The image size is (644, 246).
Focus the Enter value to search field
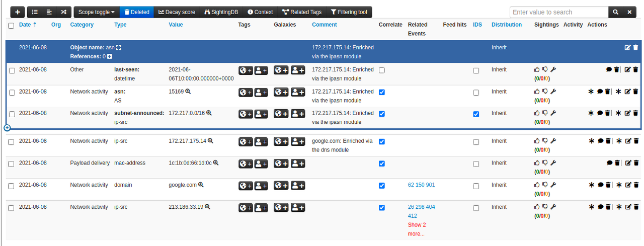[x=559, y=12]
